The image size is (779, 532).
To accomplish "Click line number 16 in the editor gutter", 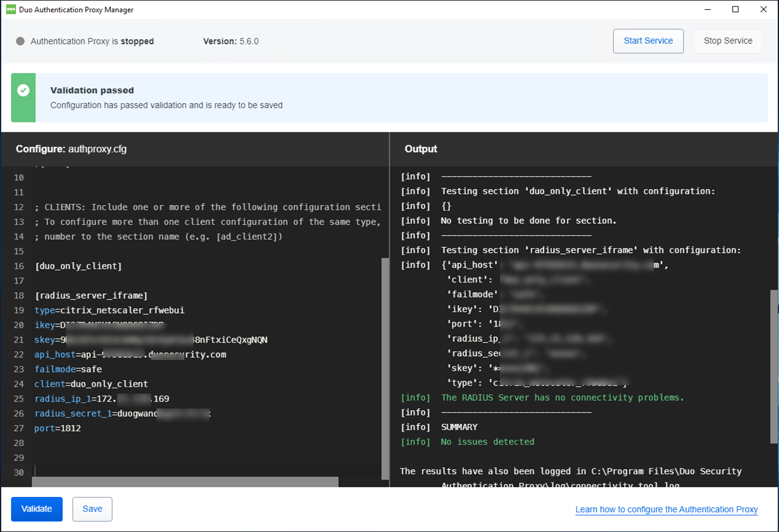I will coord(18,266).
